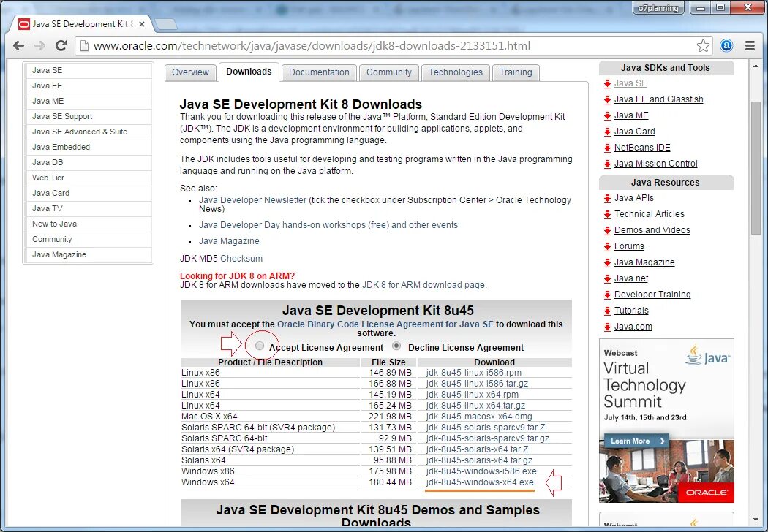
Task: Open Web Tier in left sidebar
Action: tap(89, 178)
